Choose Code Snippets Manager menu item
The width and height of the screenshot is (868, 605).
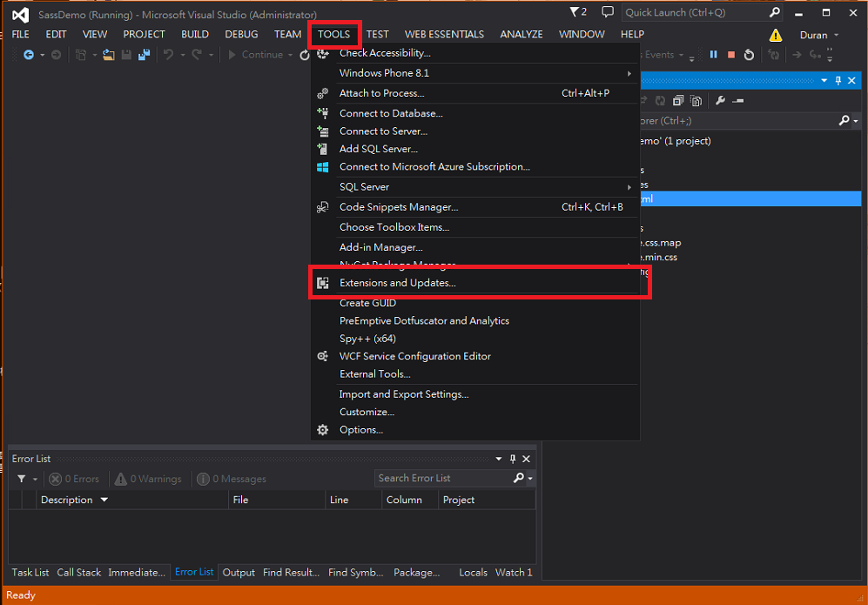click(x=475, y=207)
